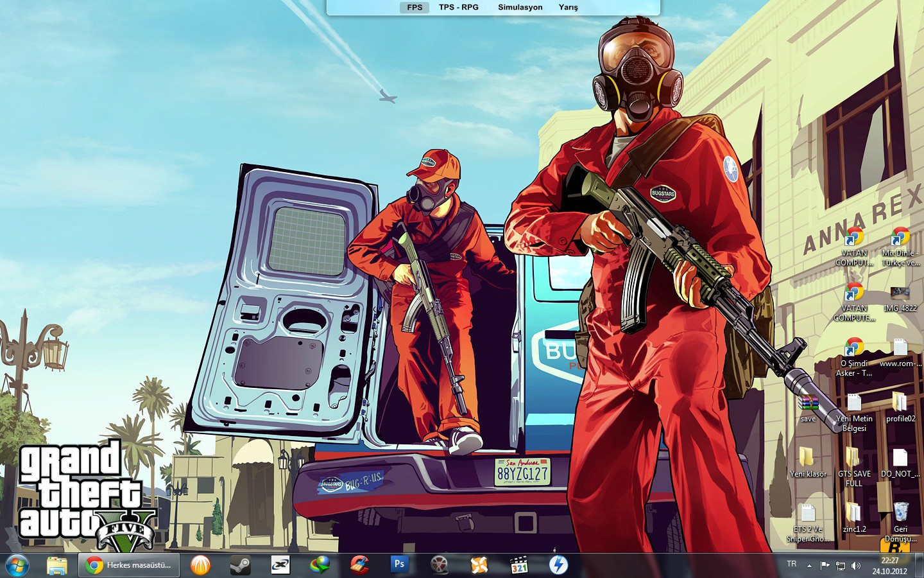Click the black-and-white icon right of Steam
Screen dimensions: 924x578
pyautogui.click(x=280, y=566)
